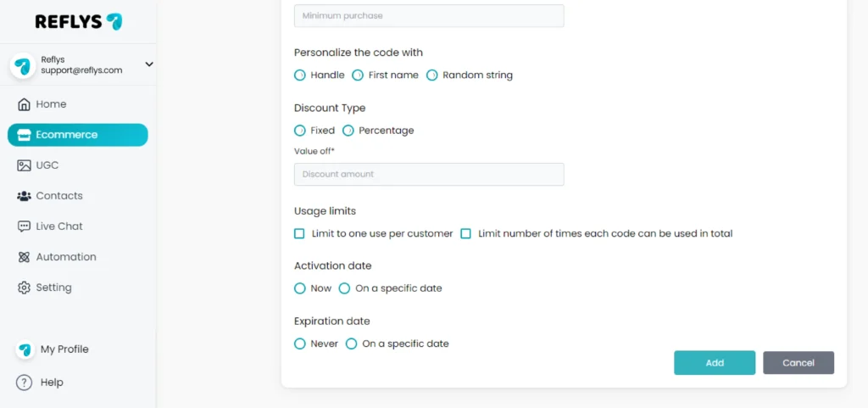This screenshot has width=868, height=408.
Task: Open the Ecommerce store icon
Action: point(24,135)
